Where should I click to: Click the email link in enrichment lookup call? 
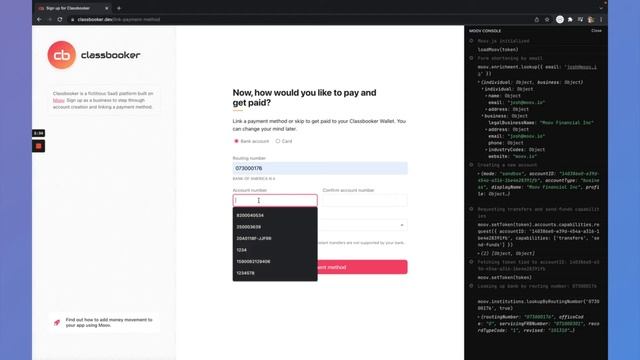coord(581,67)
